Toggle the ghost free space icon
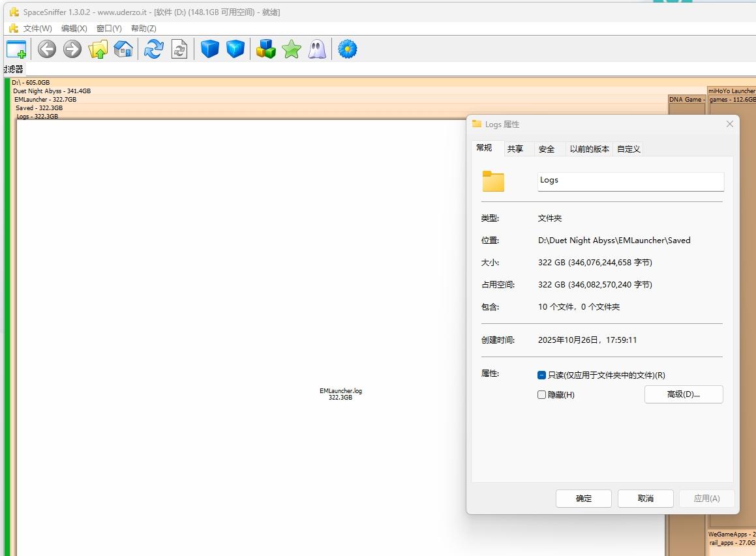756x556 pixels. [x=317, y=50]
